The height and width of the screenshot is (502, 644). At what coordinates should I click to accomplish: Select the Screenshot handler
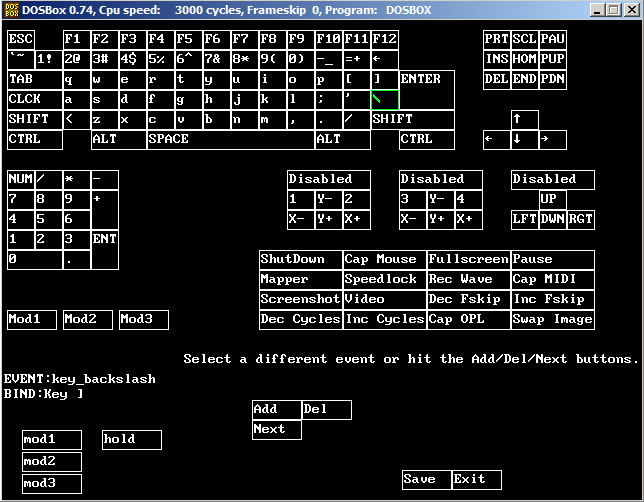pyautogui.click(x=301, y=299)
